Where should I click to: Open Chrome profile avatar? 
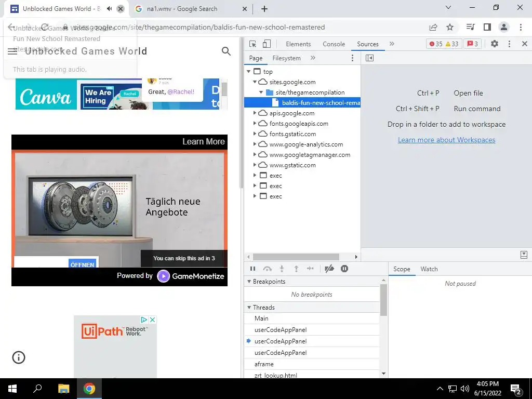coord(504,27)
